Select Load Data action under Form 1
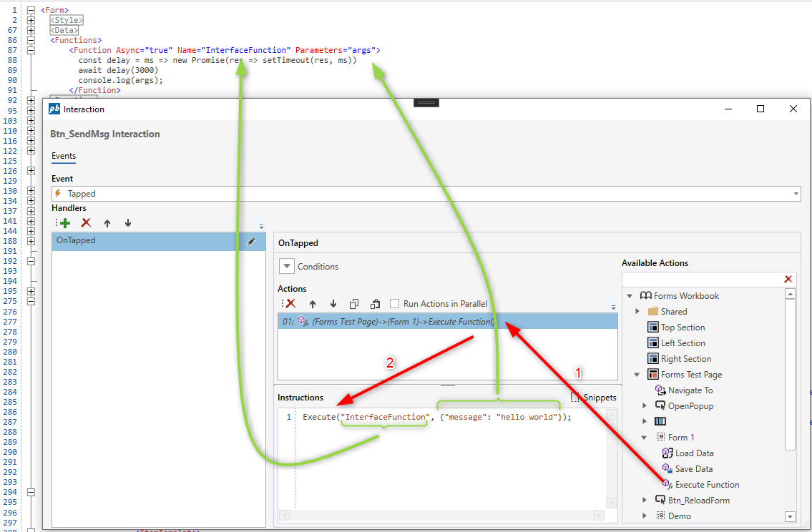The image size is (812, 532). point(694,453)
